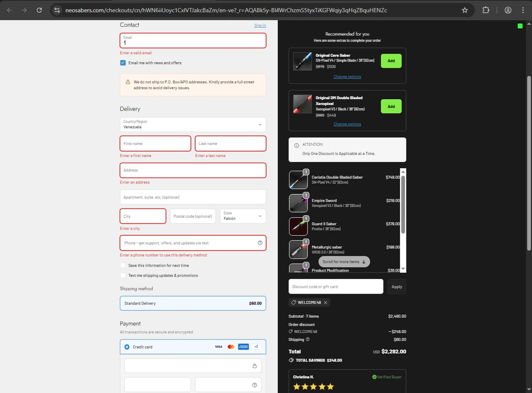Check Text me shipping updates & promotions

pos(123,275)
